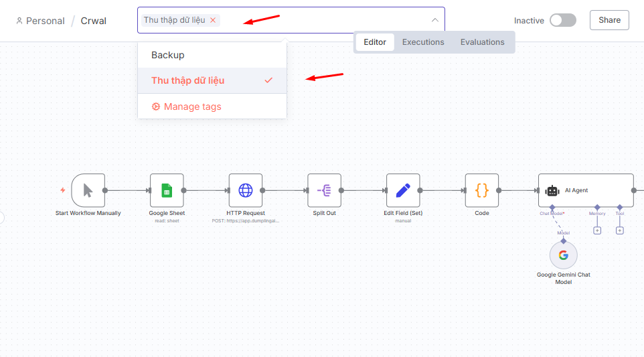
Task: Switch to the Evaluations tab
Action: (482, 42)
